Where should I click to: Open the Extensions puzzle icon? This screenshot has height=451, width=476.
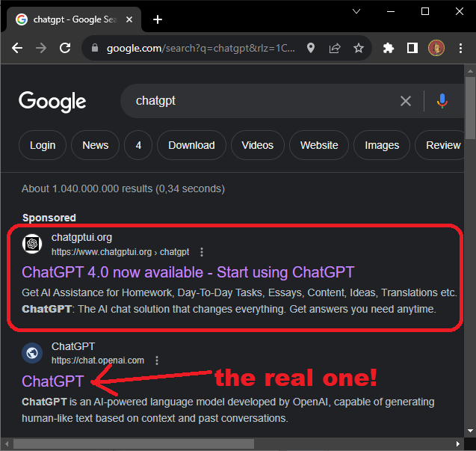tap(388, 48)
